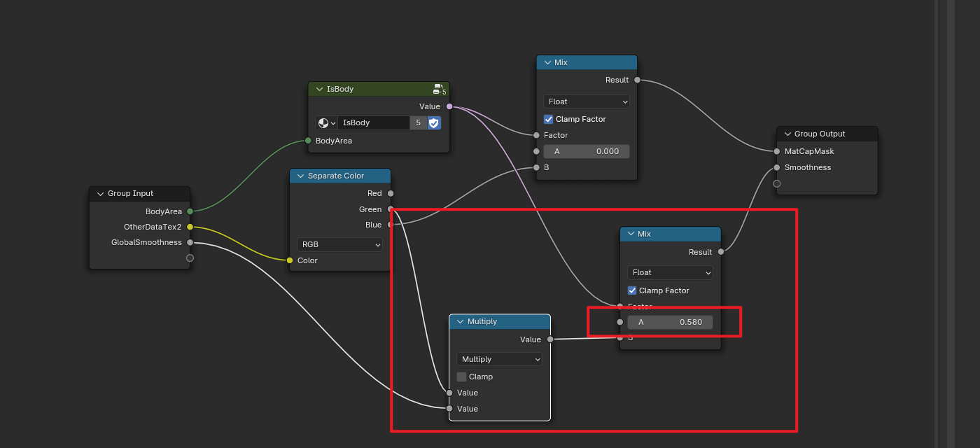Click the green BodyArea socket on Group Input
Viewport: 980px width, 448px height.
point(190,211)
